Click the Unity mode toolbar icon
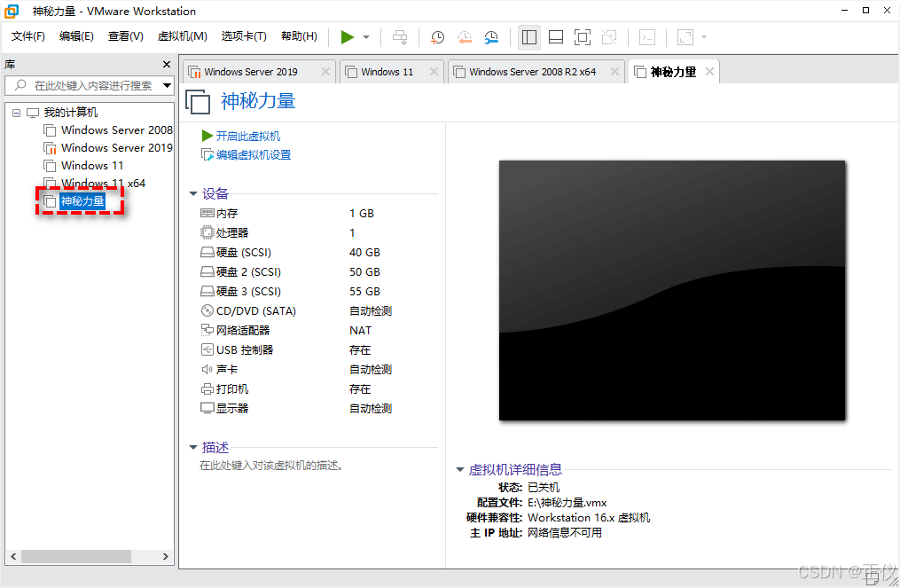Screen dimensions: 900x588 (x=609, y=37)
